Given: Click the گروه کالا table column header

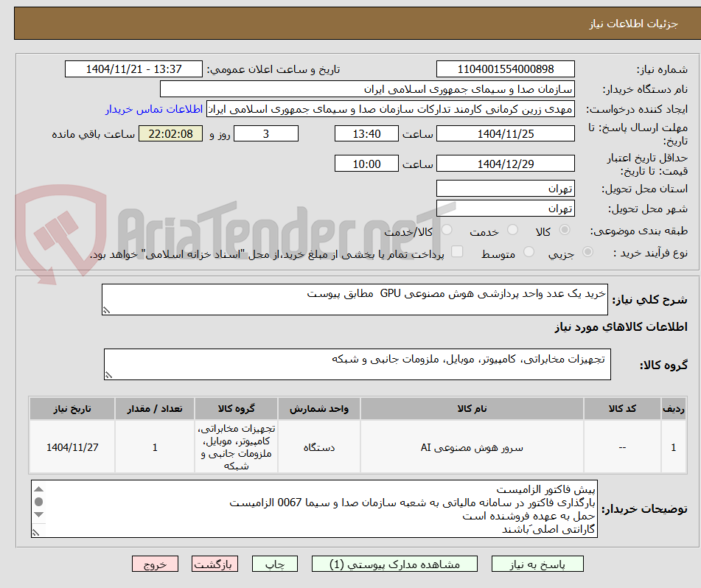Looking at the screenshot, I should (x=236, y=408).
